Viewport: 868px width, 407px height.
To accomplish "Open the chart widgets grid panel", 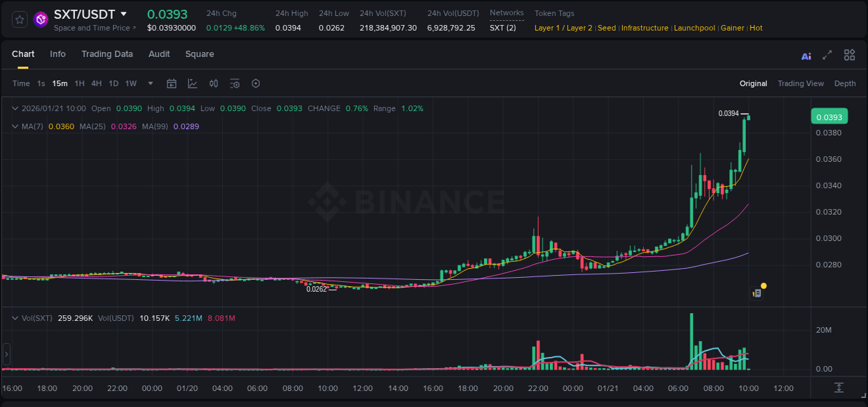I will tap(849, 55).
